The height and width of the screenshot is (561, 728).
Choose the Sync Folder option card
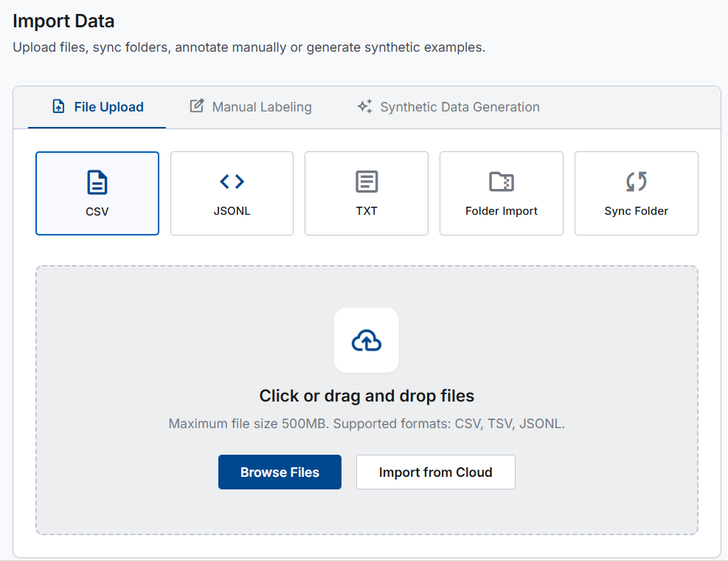point(637,193)
